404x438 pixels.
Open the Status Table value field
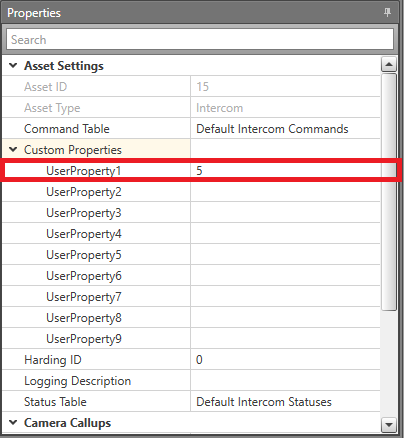tap(285, 402)
